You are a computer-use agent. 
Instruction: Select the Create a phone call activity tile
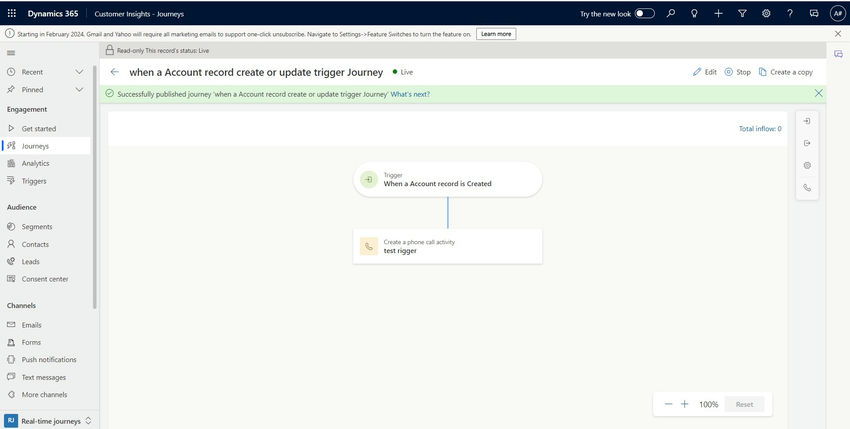tap(448, 246)
